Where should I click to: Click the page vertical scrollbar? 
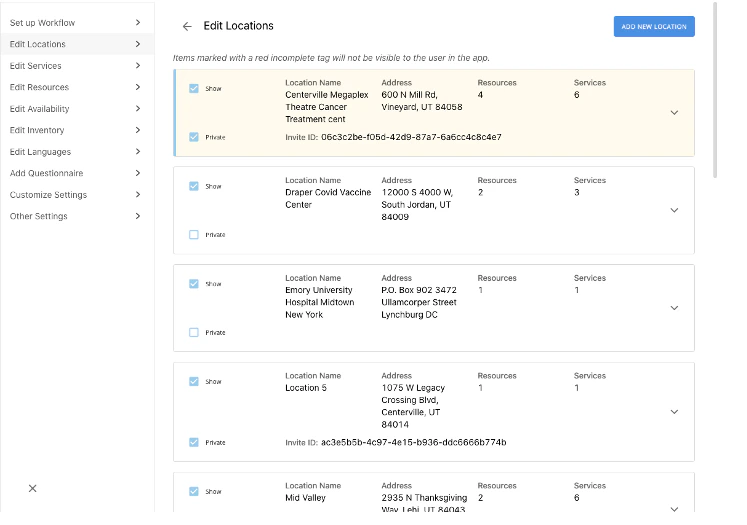715,90
